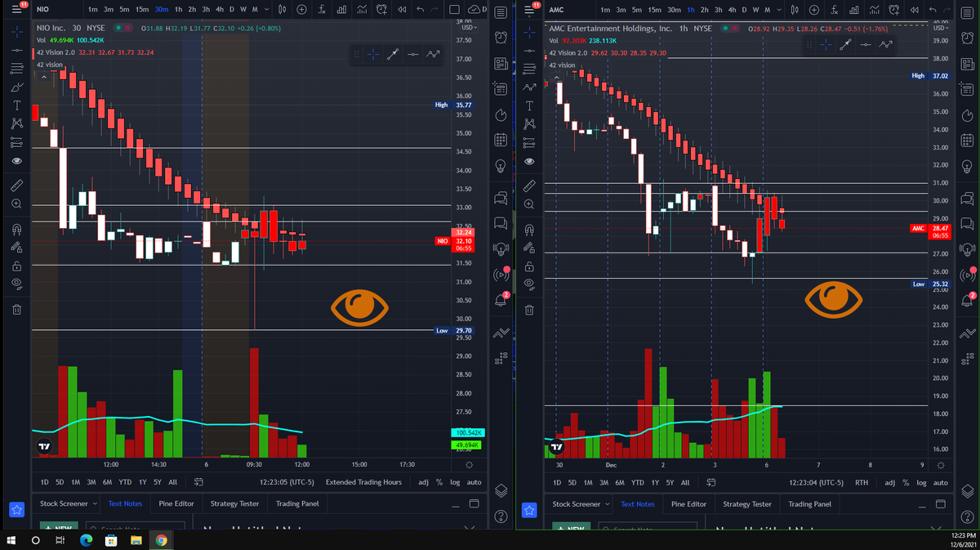Viewport: 980px width, 550px height.
Task: Open object tree layers icon in NIO window
Action: pos(501,490)
